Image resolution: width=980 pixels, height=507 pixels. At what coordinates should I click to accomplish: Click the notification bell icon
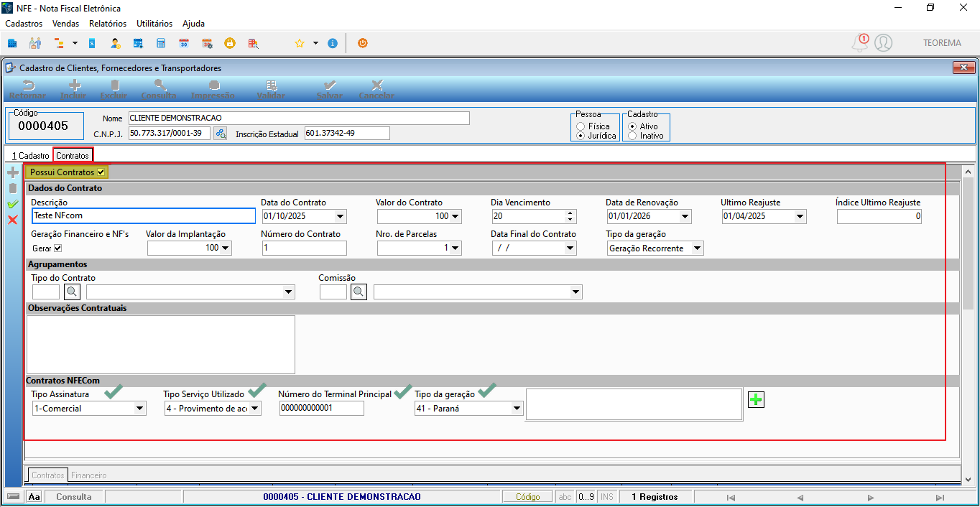pos(859,43)
